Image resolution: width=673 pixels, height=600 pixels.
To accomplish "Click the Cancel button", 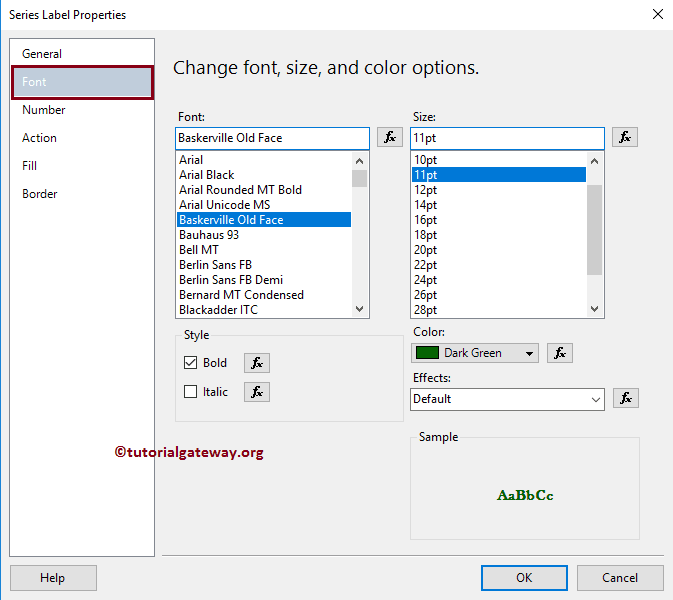I will point(620,578).
